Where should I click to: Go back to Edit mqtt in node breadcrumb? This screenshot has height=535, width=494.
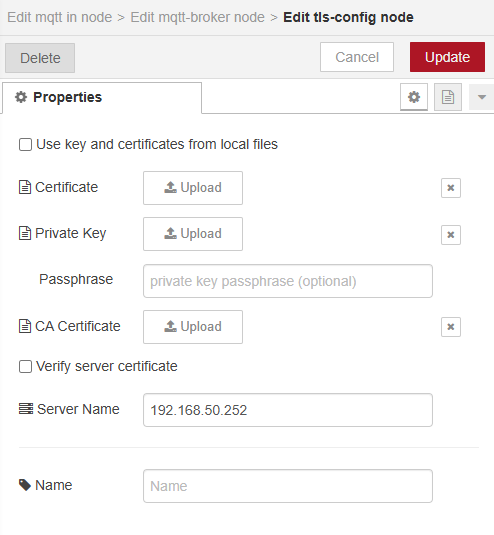pyautogui.click(x=60, y=17)
